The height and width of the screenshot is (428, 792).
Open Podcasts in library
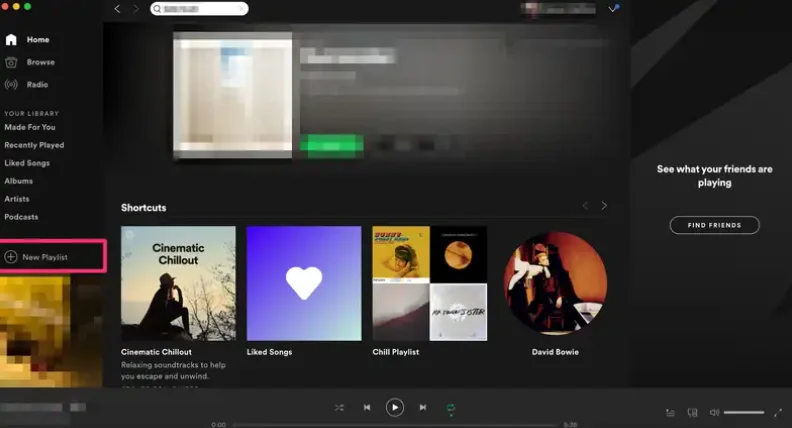pyautogui.click(x=21, y=217)
